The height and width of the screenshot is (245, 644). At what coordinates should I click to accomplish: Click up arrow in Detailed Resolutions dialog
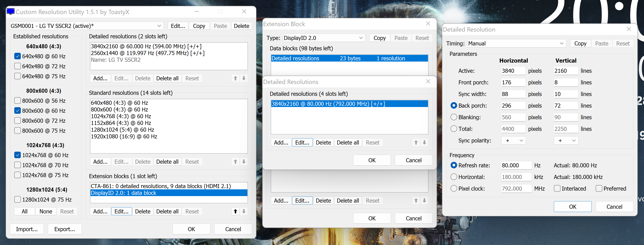pyautogui.click(x=416, y=142)
